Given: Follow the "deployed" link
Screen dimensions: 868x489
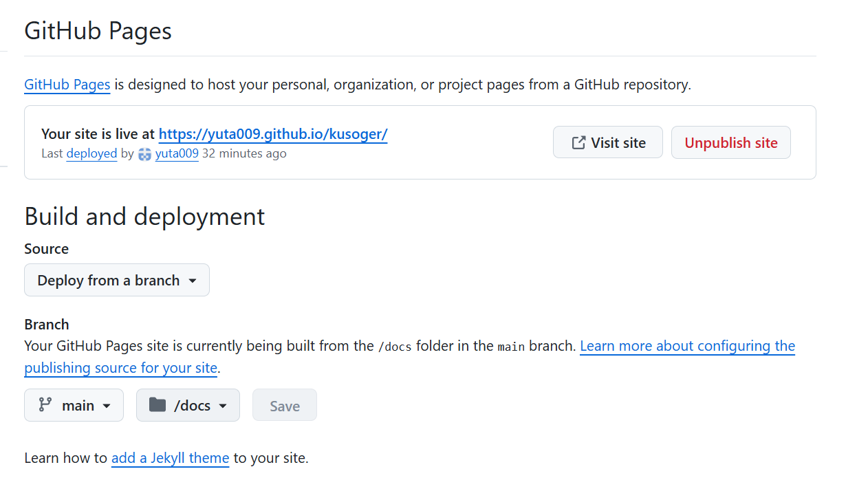Looking at the screenshot, I should (x=91, y=153).
